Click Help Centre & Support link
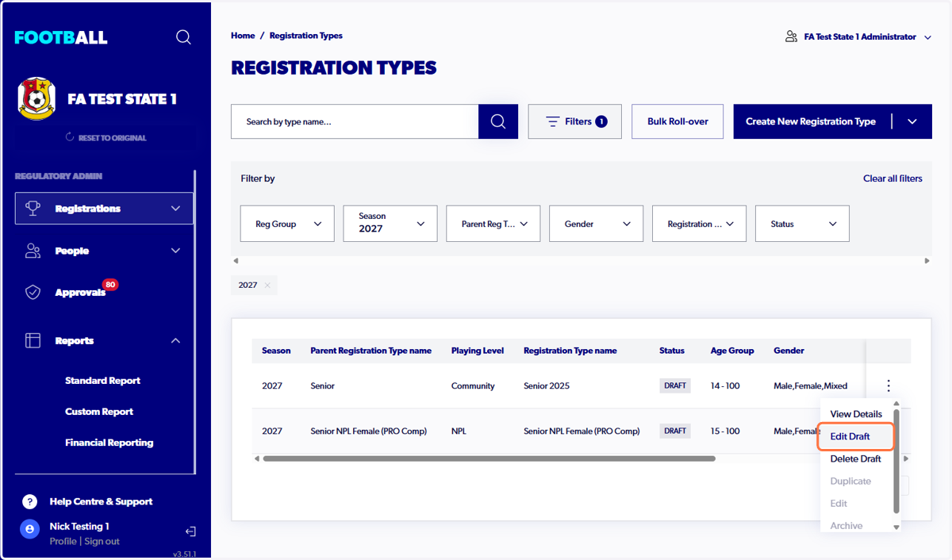 pos(101,501)
